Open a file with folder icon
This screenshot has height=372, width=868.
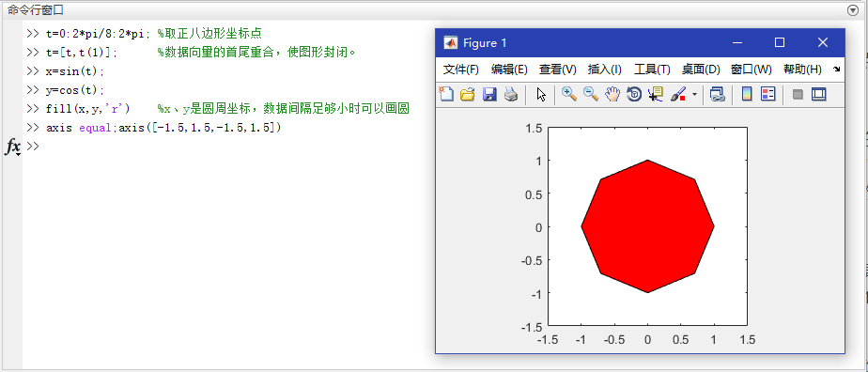(x=468, y=94)
